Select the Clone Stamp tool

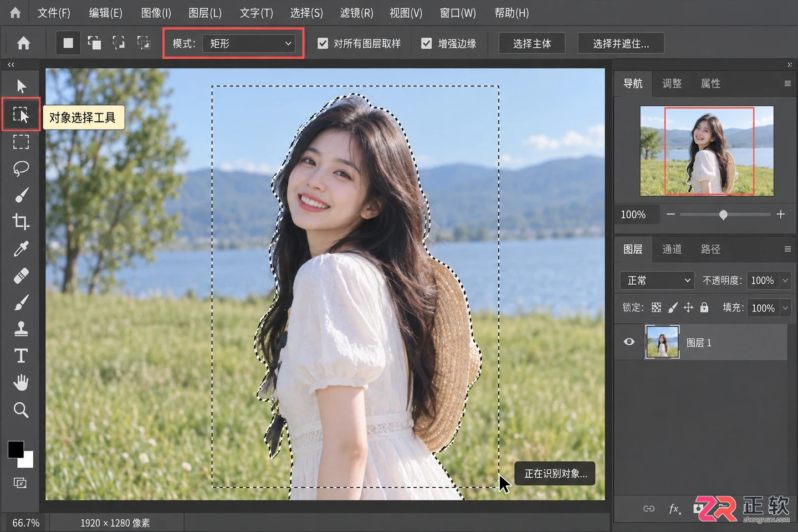click(x=21, y=329)
